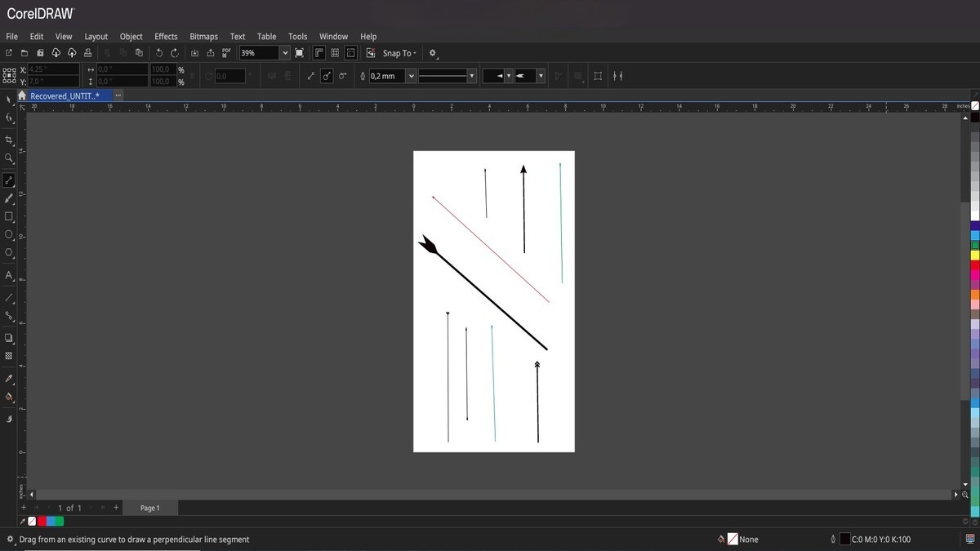Open the Effects menu
Image resolution: width=980 pixels, height=551 pixels.
coord(166,37)
